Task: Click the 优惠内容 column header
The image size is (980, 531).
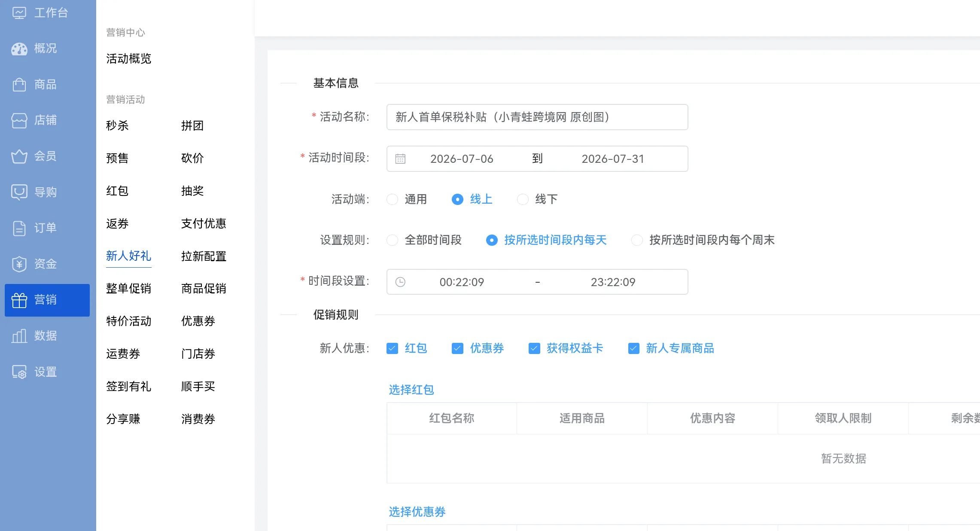Action: (712, 418)
